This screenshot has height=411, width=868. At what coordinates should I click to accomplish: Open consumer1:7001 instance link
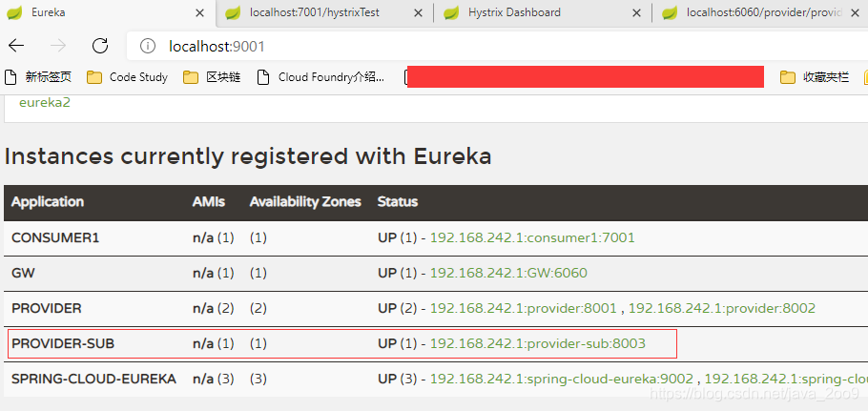(532, 237)
